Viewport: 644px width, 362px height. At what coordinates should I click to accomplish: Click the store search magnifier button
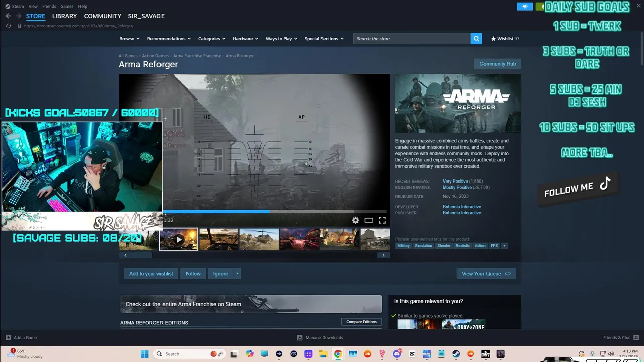(476, 39)
